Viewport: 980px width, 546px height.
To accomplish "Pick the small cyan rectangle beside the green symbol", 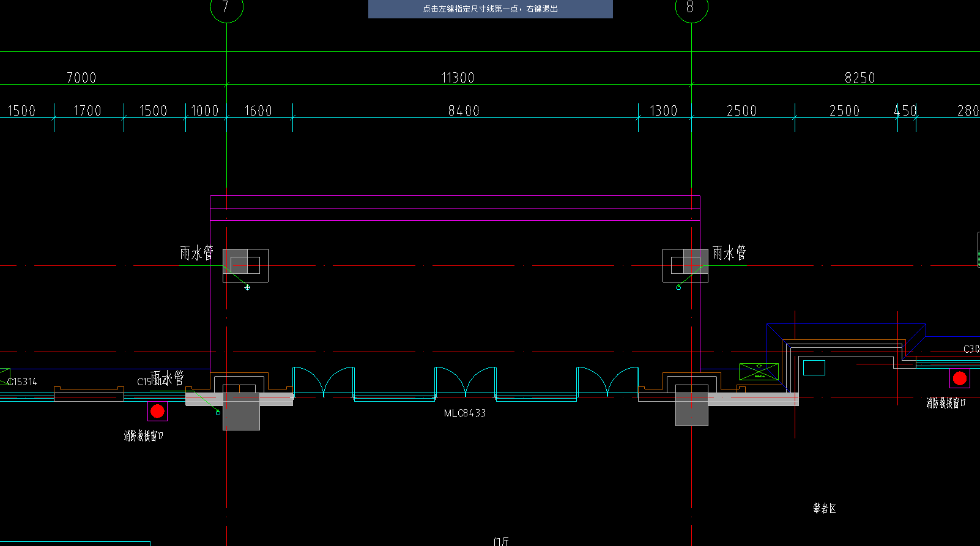I will coord(814,367).
